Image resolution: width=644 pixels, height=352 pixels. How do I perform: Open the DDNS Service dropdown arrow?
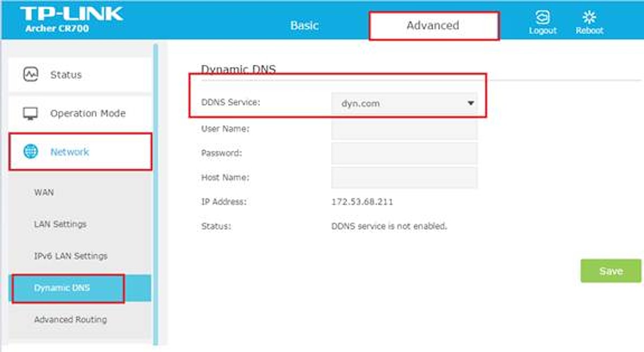[471, 103]
